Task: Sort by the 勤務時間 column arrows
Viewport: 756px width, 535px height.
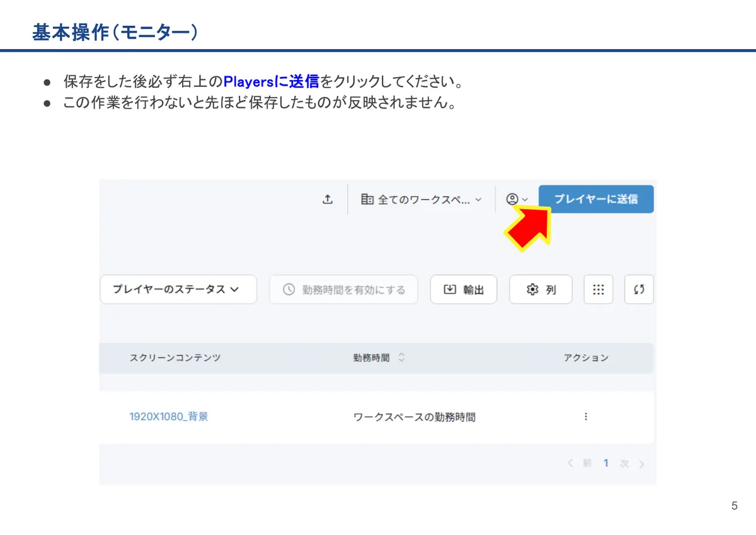Action: (401, 357)
